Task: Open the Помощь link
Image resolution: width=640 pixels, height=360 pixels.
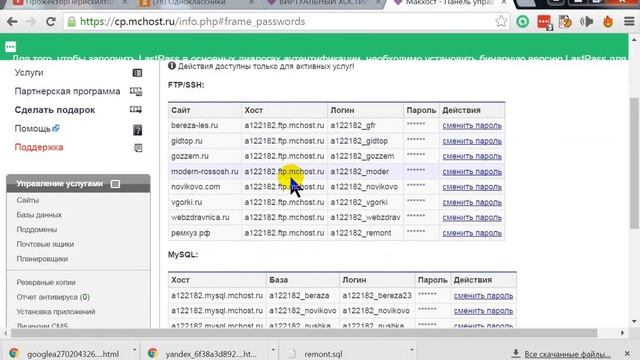Action: pos(33,129)
